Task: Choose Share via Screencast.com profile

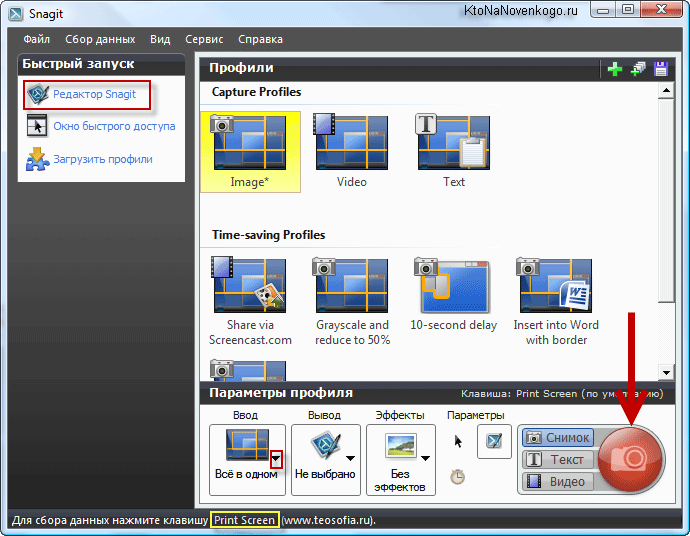Action: pos(250,302)
